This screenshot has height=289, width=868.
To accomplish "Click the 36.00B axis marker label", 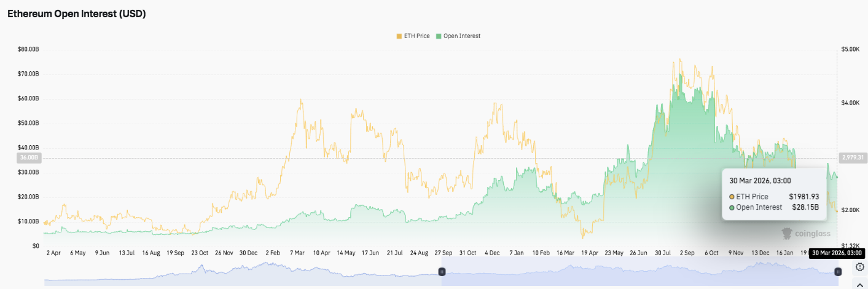I will coord(29,158).
